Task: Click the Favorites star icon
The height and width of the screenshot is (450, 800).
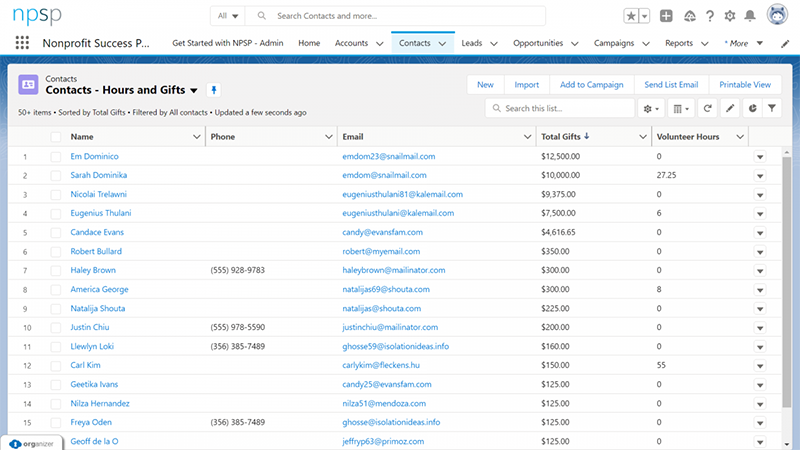Action: pos(631,16)
